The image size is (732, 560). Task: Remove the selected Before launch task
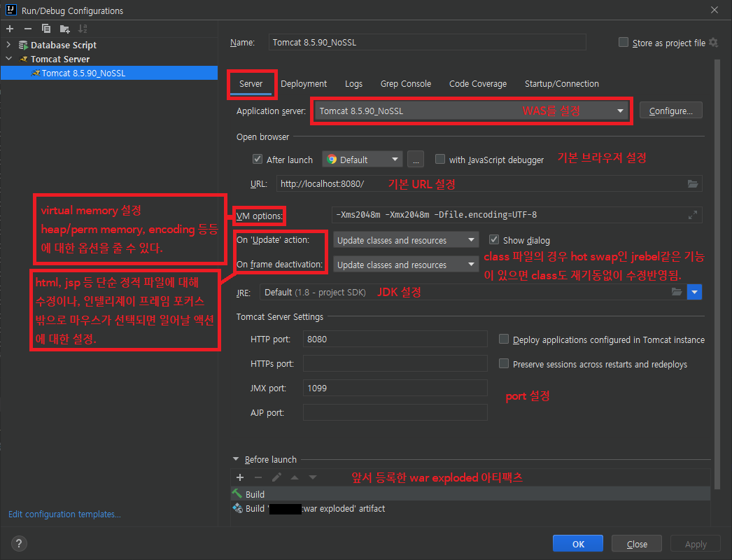(x=258, y=477)
